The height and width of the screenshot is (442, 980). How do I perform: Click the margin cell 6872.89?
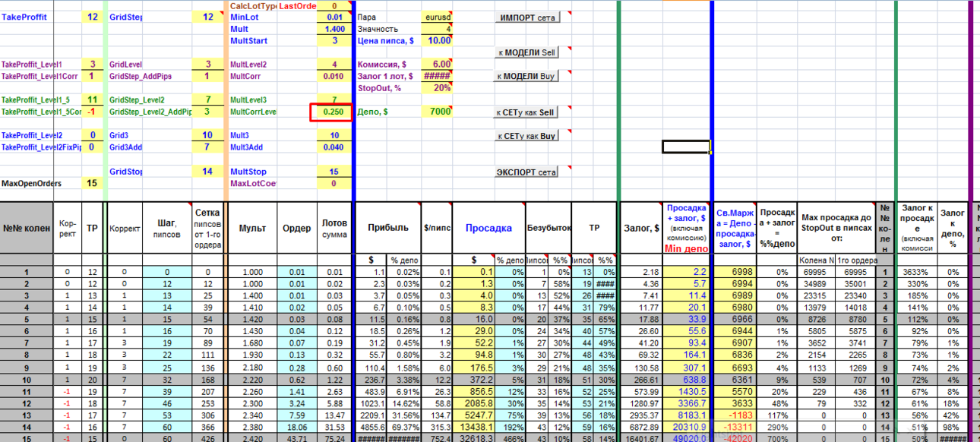click(642, 427)
